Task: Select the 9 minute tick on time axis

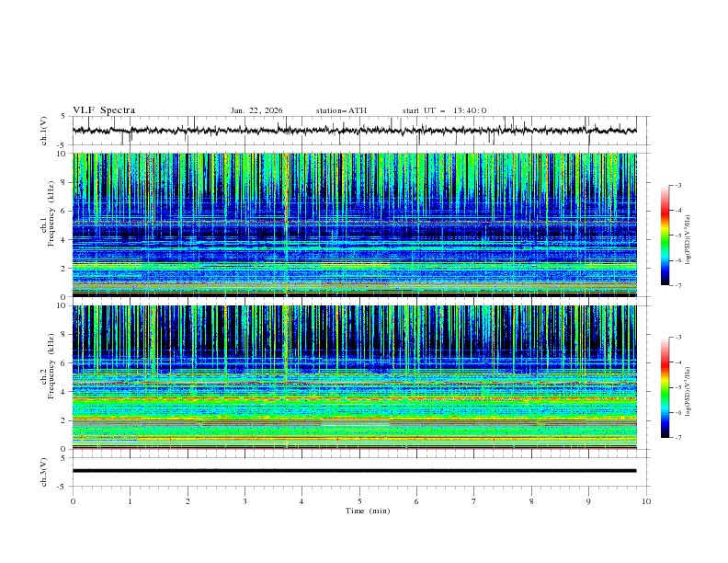Action: point(589,501)
